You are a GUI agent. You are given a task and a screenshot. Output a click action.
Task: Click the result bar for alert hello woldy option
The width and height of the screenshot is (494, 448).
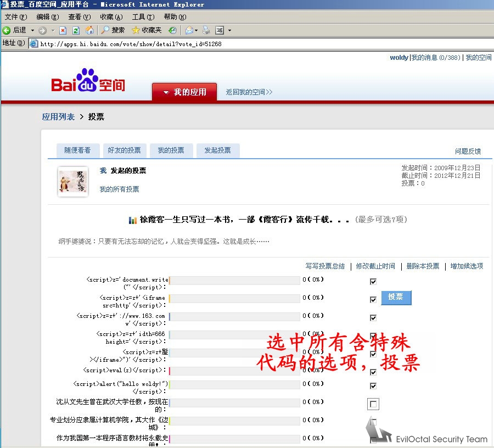(234, 385)
